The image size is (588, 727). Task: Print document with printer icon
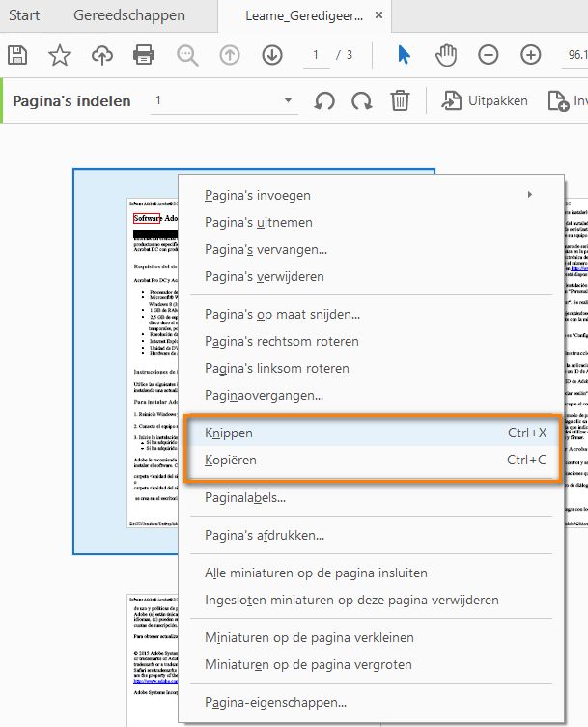[x=144, y=55]
